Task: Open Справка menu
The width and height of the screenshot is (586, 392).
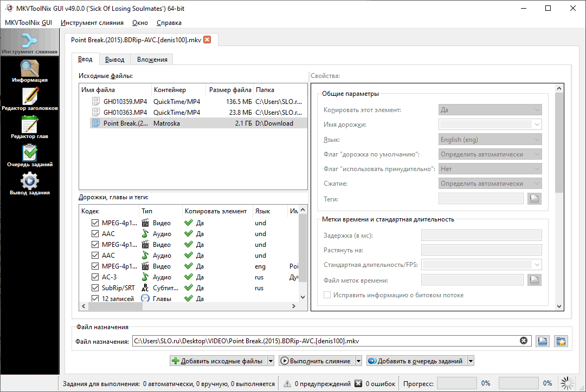Action: click(169, 22)
